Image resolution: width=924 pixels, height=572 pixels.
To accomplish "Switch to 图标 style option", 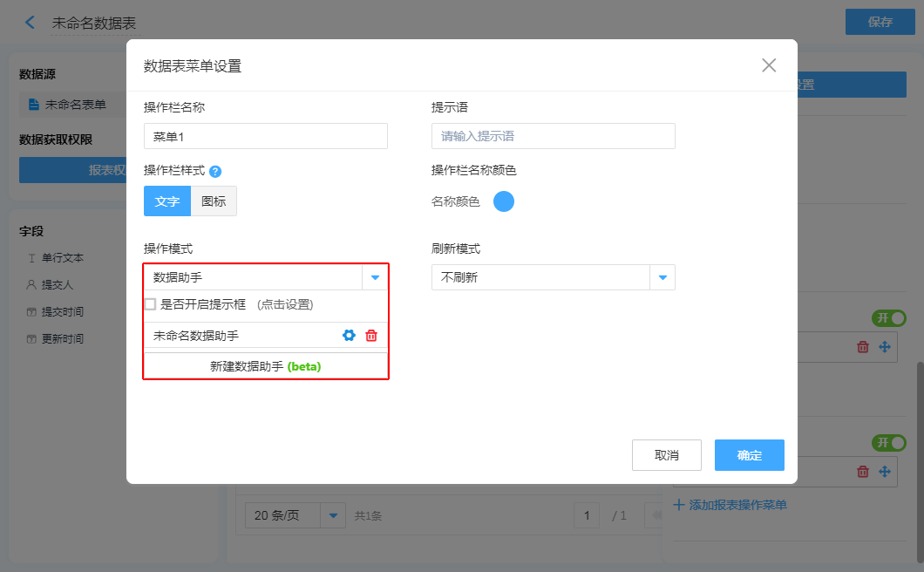I will 214,201.
